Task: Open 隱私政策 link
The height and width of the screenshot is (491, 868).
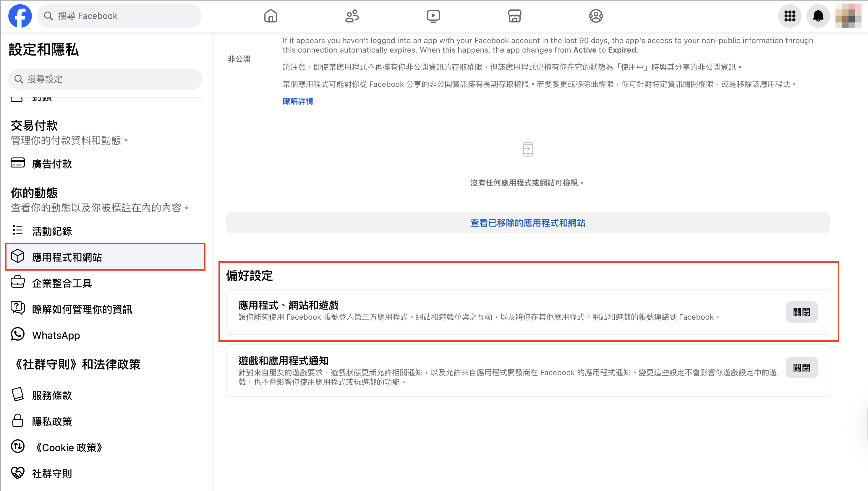Action: 105,421
